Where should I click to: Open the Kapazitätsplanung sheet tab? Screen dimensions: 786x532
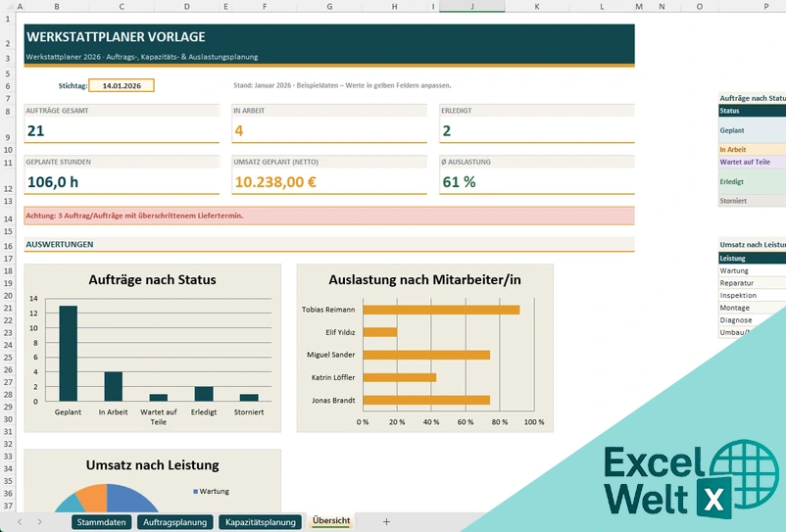click(x=260, y=522)
